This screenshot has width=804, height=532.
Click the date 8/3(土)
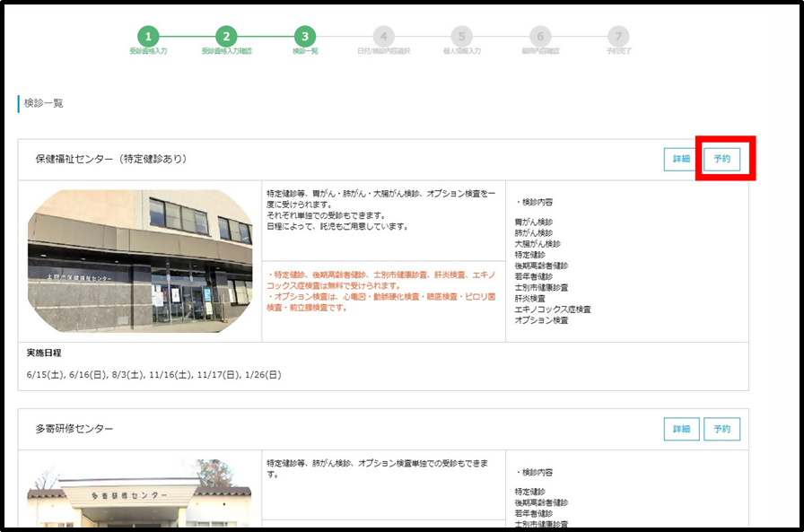click(x=127, y=375)
